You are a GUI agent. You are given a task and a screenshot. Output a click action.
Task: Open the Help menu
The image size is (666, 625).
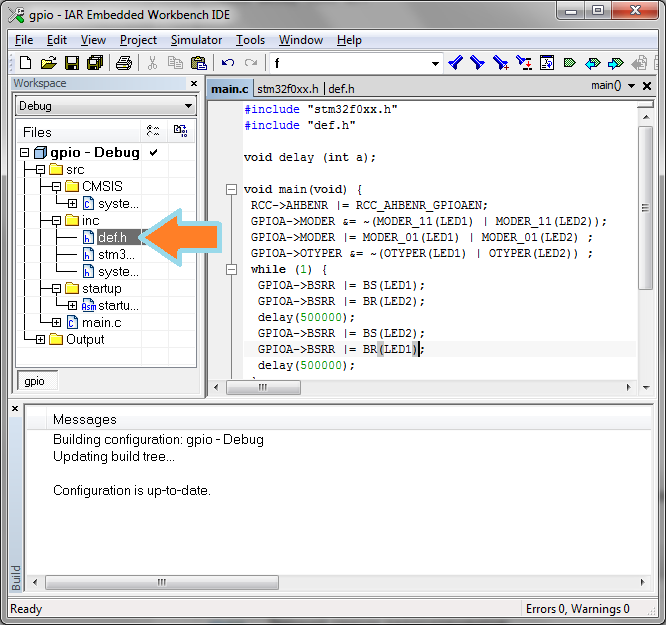point(349,40)
